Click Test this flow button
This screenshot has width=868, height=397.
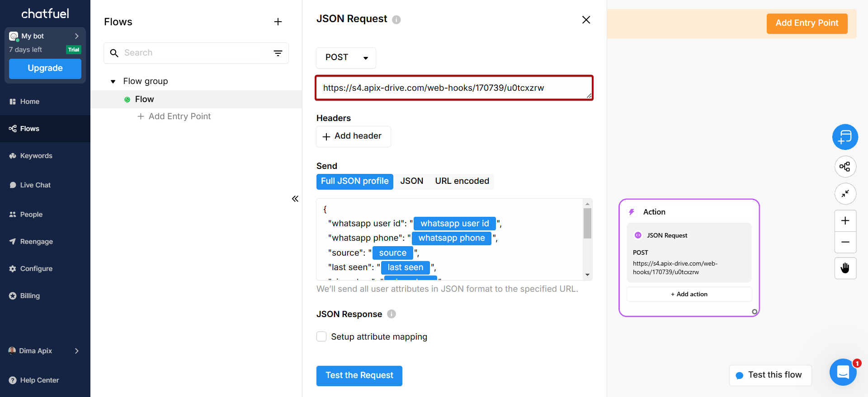tap(770, 375)
